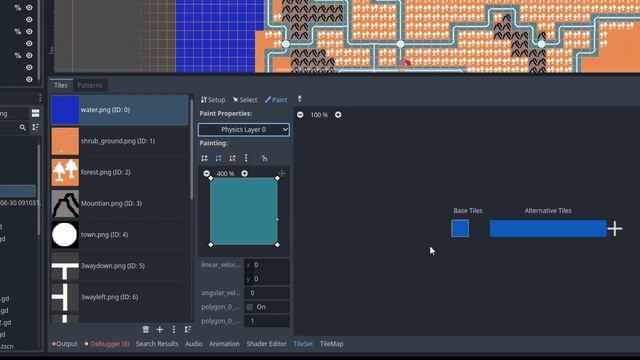Viewport: 640px width, 360px height.
Task: Open the Animation bottom panel
Action: pos(224,344)
